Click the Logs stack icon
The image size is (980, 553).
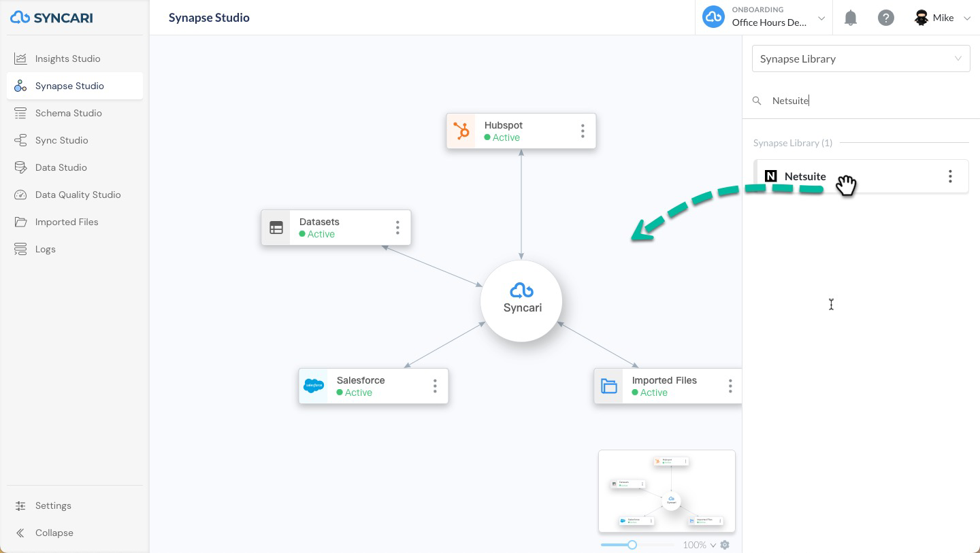[20, 249]
